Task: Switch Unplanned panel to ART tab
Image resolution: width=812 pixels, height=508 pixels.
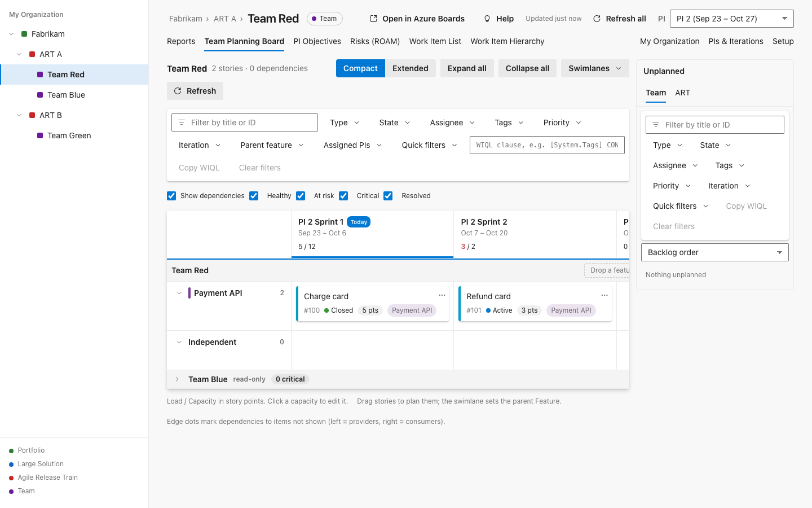Action: pyautogui.click(x=682, y=93)
